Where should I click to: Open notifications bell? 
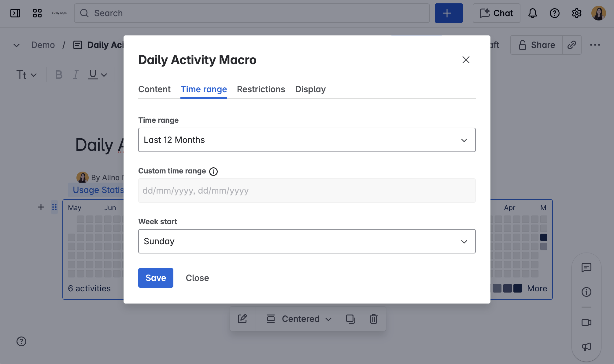coord(532,13)
